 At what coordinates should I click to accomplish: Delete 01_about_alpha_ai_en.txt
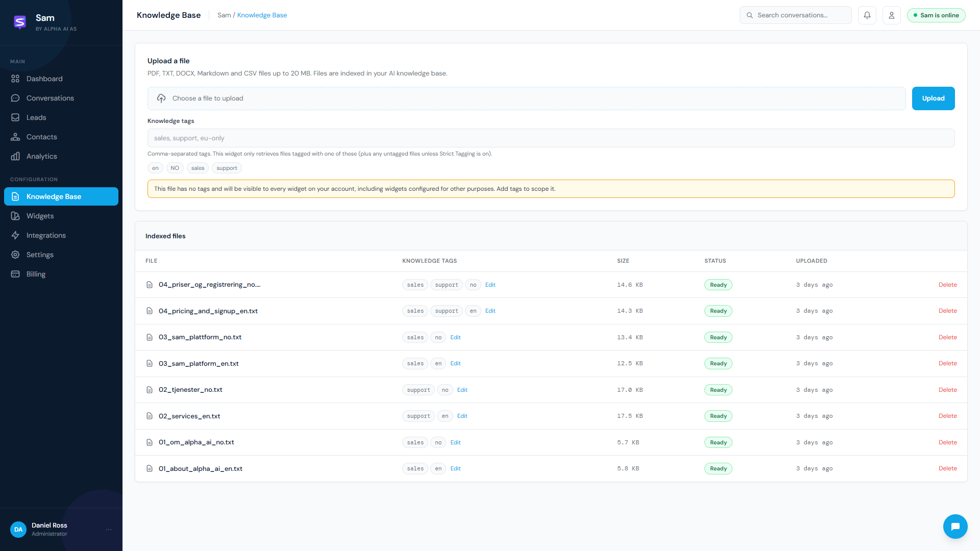pos(947,469)
